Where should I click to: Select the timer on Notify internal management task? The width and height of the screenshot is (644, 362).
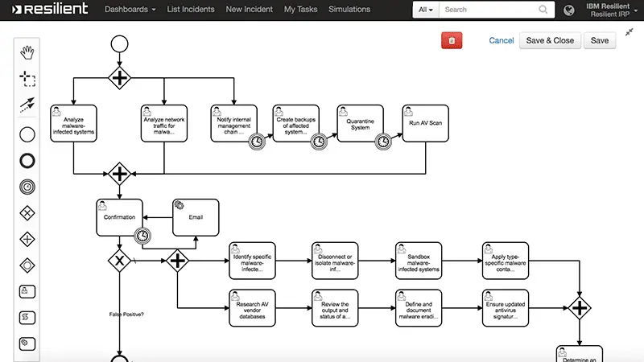point(257,142)
